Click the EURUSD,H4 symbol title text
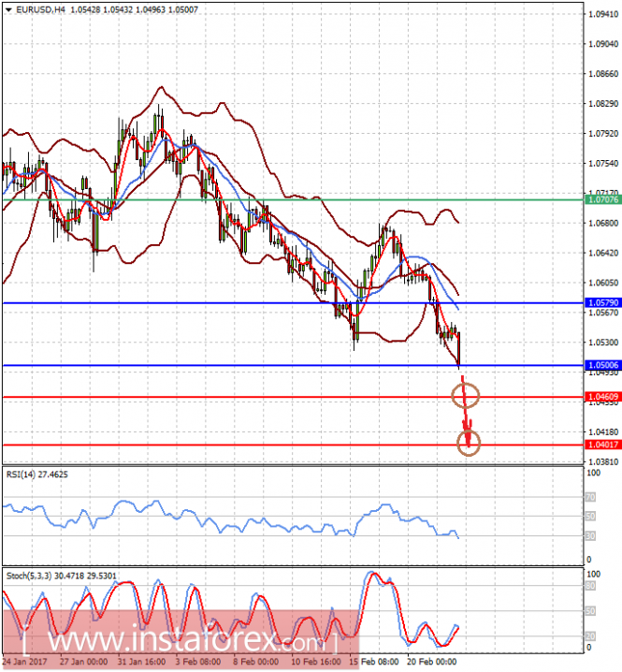 click(x=40, y=9)
